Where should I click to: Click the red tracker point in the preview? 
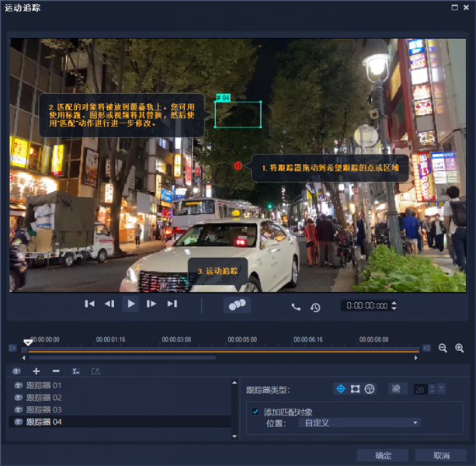[x=238, y=165]
